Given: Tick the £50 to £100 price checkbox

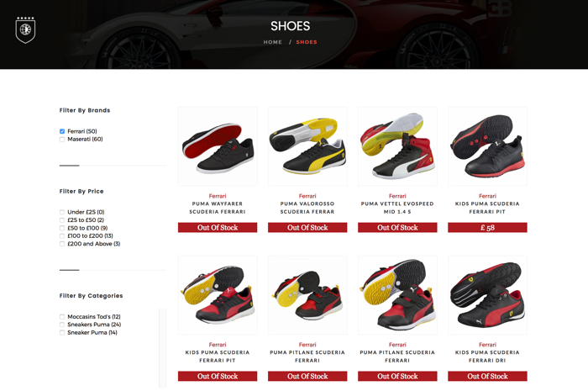Looking at the screenshot, I should pyautogui.click(x=62, y=228).
